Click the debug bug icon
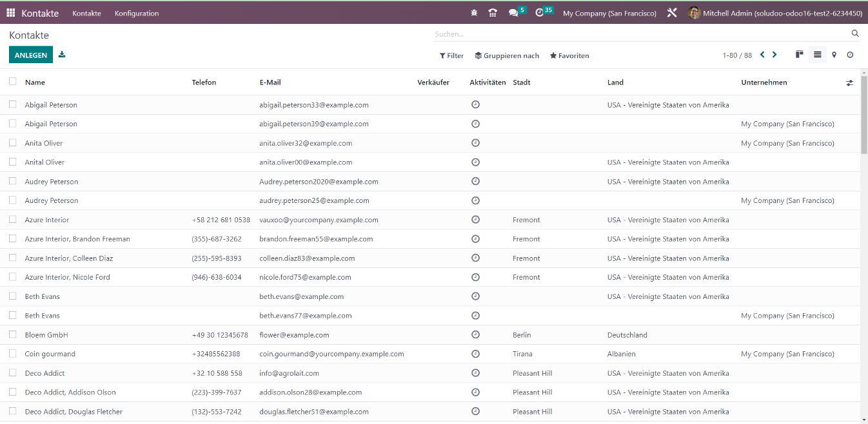 (x=475, y=13)
